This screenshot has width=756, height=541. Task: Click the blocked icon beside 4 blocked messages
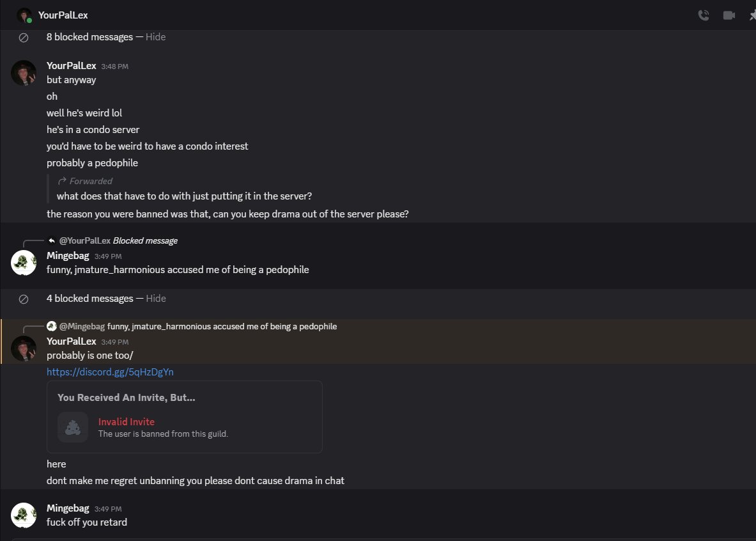(23, 299)
